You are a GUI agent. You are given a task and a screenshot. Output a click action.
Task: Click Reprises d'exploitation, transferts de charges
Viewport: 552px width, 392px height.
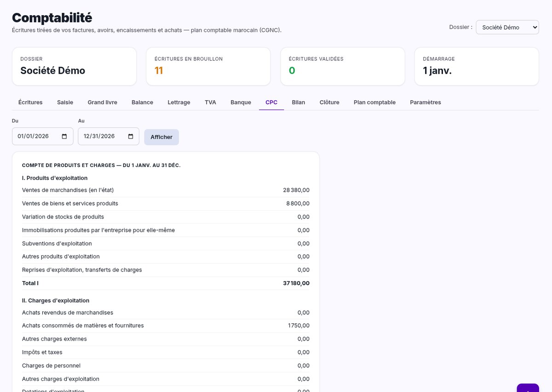pos(82,270)
